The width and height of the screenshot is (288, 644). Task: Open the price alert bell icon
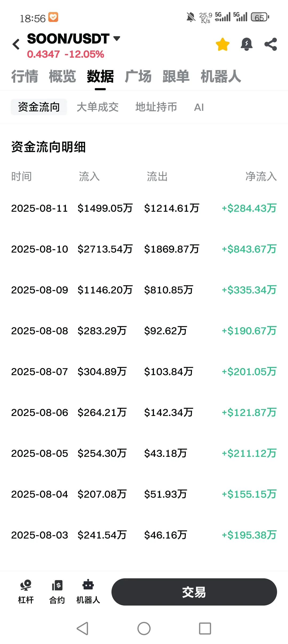[x=246, y=44]
